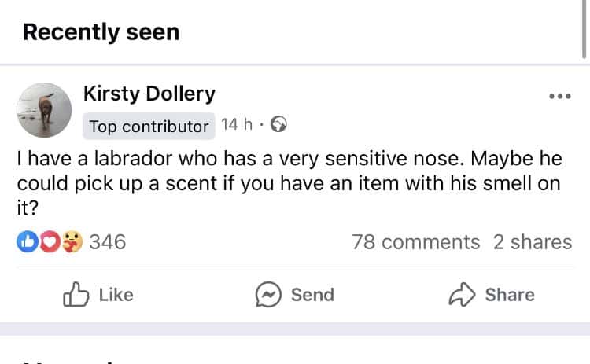This screenshot has width=590, height=364.
Task: View the 346 reactions count
Action: click(108, 242)
